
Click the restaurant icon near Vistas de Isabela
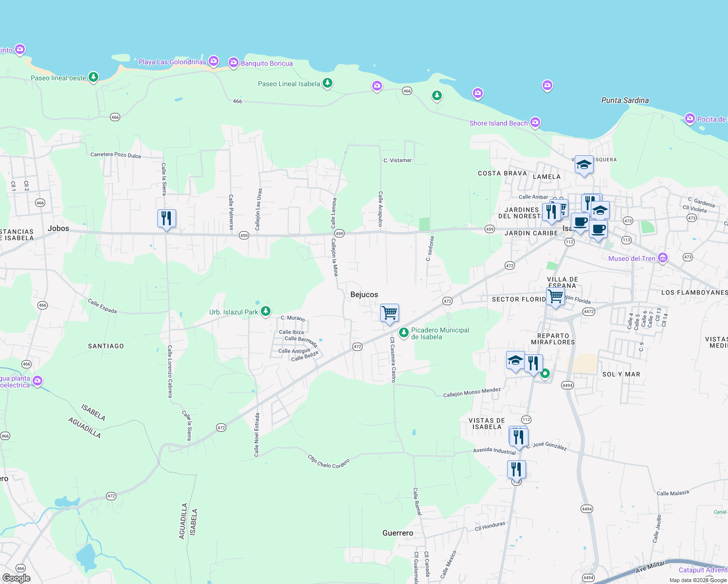click(518, 435)
